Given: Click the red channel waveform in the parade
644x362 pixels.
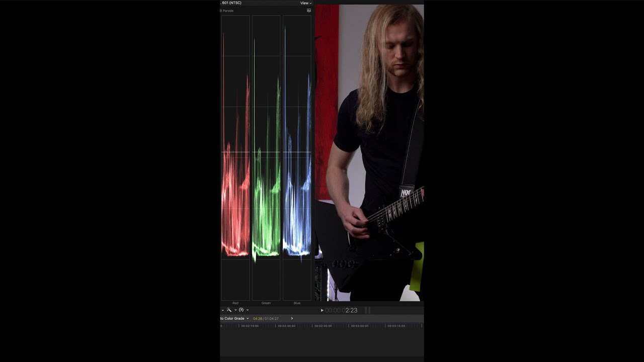Looking at the screenshot, I should 235,158.
